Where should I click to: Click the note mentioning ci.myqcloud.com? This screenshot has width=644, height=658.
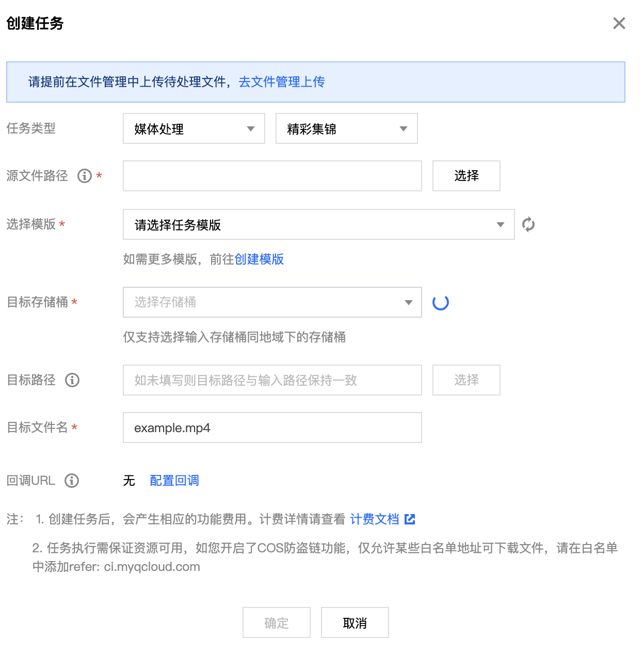pyautogui.click(x=325, y=557)
